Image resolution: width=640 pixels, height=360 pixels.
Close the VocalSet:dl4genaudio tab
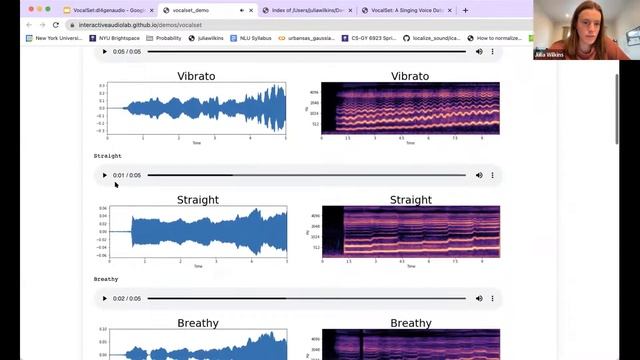[152, 10]
